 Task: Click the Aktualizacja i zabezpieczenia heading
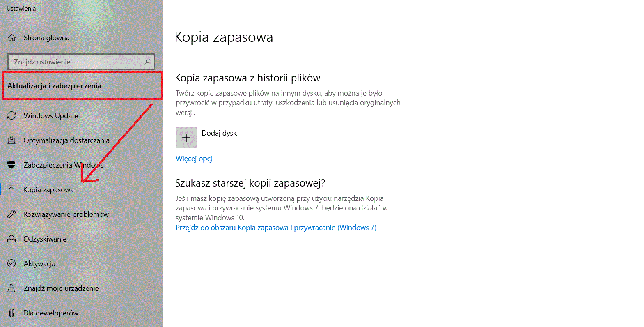click(x=54, y=86)
